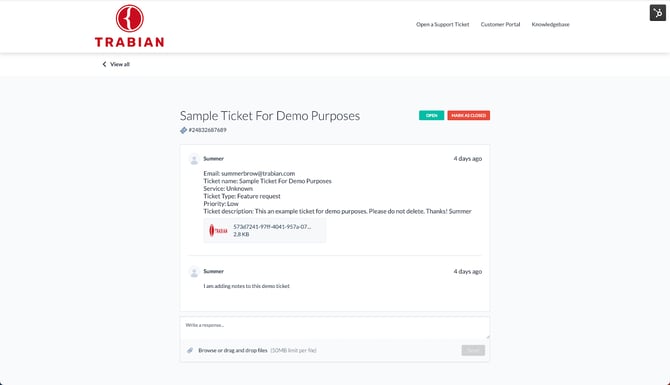The image size is (670, 385).
Task: Click the Service: Unknown line
Action: click(x=228, y=188)
